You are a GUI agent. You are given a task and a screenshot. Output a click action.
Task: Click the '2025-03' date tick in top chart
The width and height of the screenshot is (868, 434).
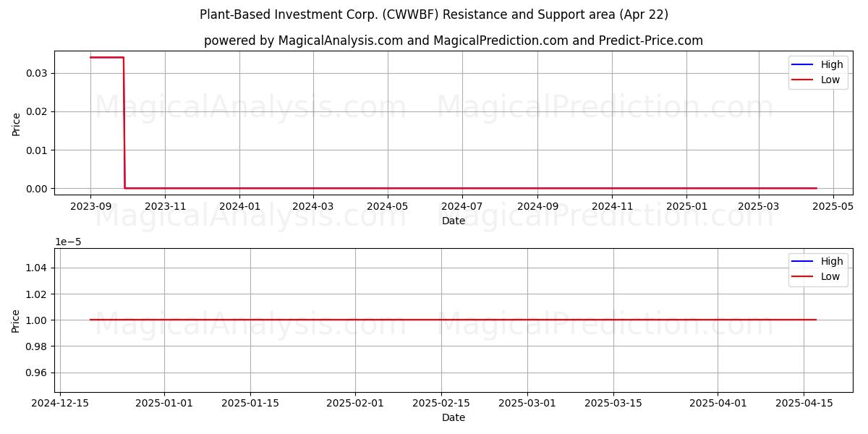759,206
